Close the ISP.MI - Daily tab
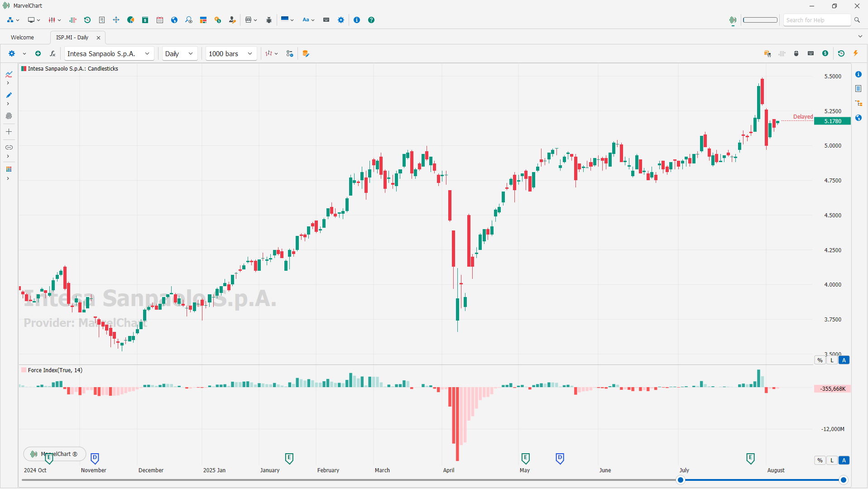This screenshot has height=489, width=868. coord(98,38)
